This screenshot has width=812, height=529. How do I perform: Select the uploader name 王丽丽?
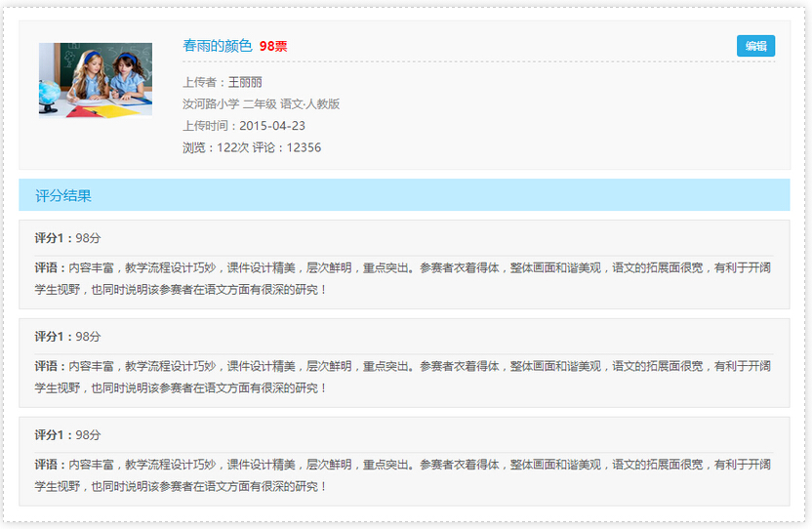(x=245, y=82)
